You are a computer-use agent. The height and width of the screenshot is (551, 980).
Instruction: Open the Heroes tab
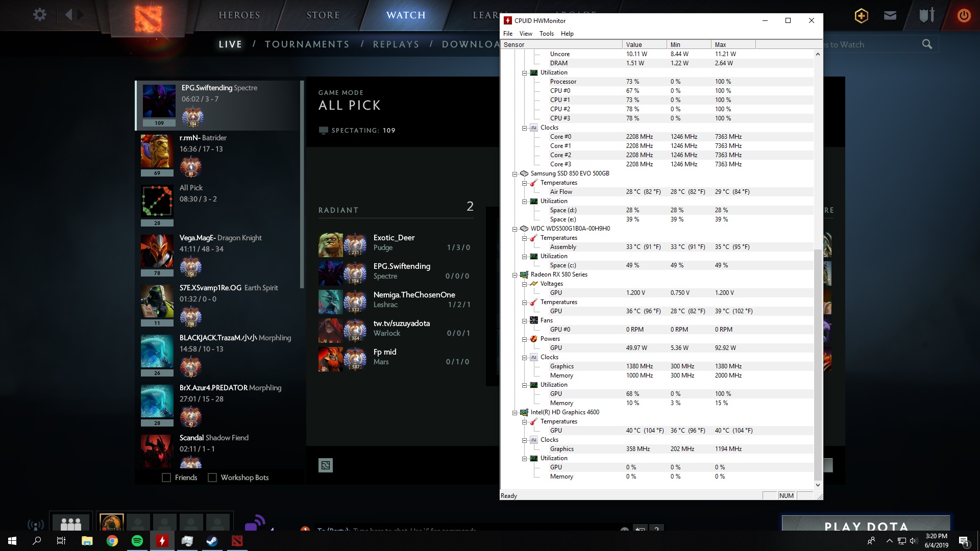239,15
